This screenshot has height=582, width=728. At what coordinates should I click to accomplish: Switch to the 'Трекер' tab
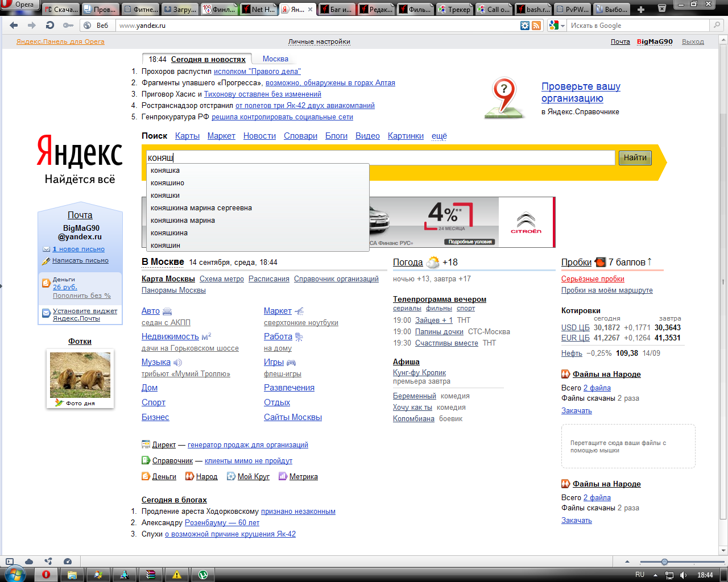point(454,9)
